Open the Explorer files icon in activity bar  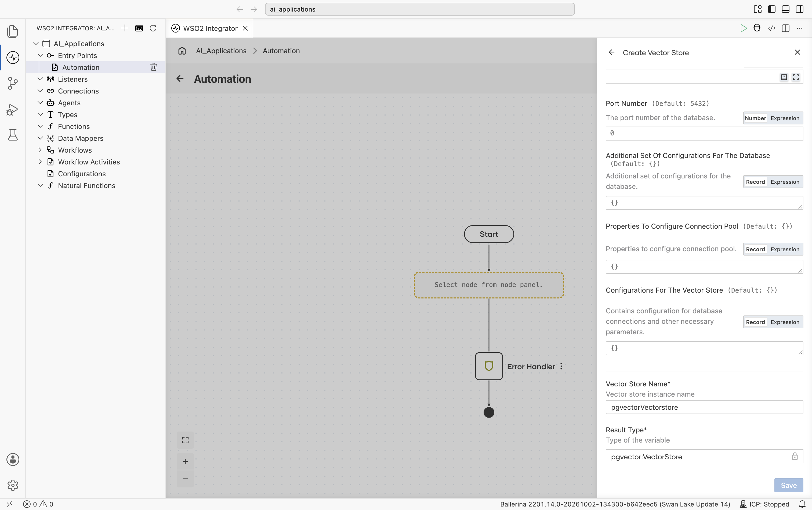tap(13, 31)
